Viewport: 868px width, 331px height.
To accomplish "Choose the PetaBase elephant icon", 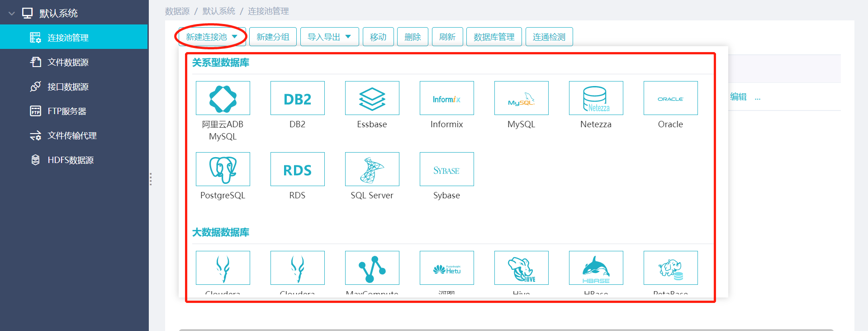I will click(671, 268).
